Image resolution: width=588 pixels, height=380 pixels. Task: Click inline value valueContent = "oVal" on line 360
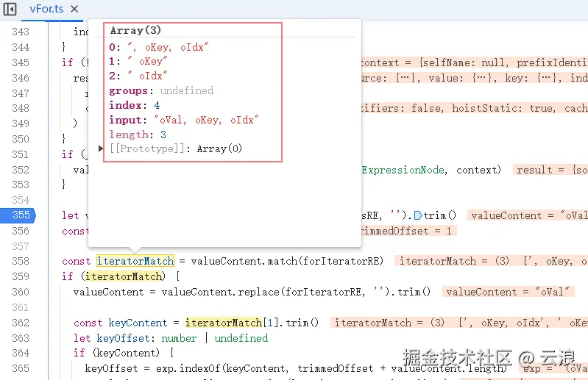(508, 292)
